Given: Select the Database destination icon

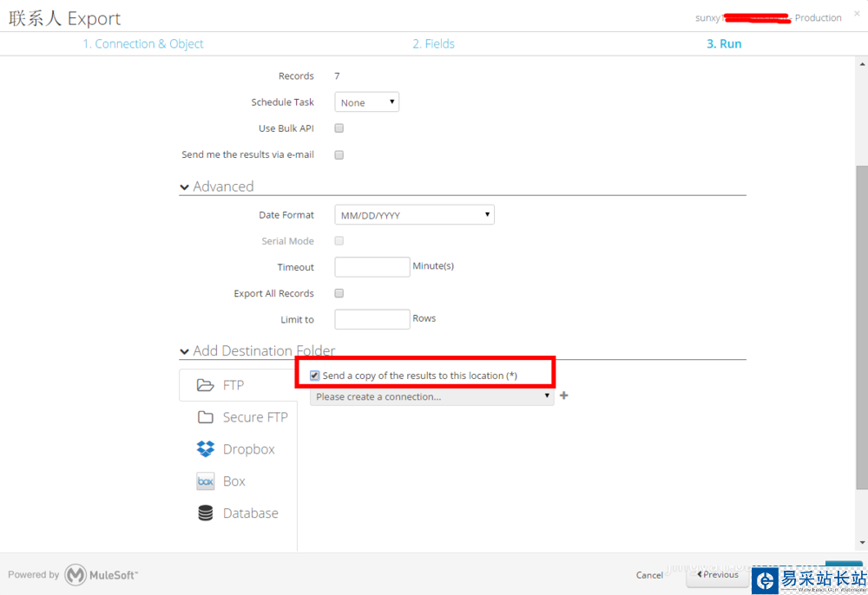Looking at the screenshot, I should click(x=206, y=513).
